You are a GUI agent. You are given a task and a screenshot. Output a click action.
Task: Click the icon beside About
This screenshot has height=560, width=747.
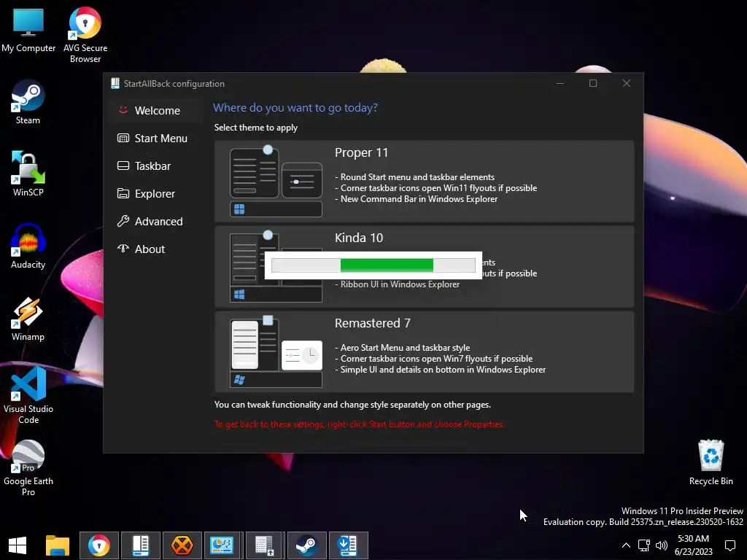click(x=123, y=248)
